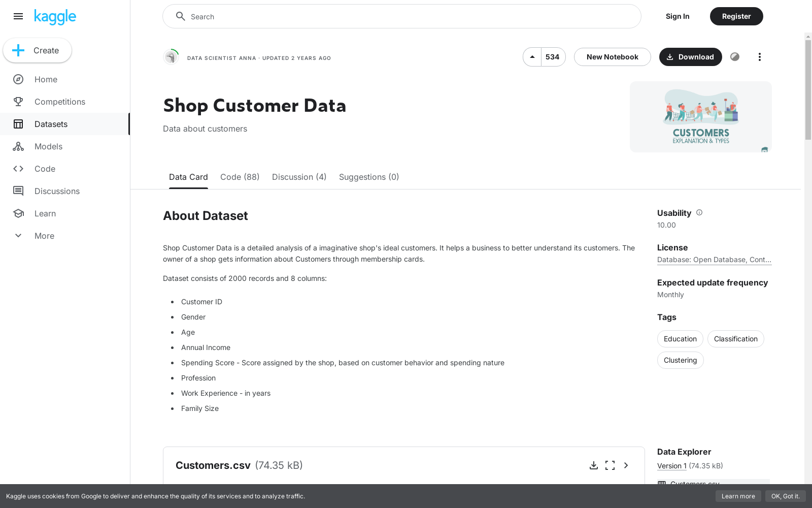
Task: Create a New Notebook
Action: coord(612,57)
